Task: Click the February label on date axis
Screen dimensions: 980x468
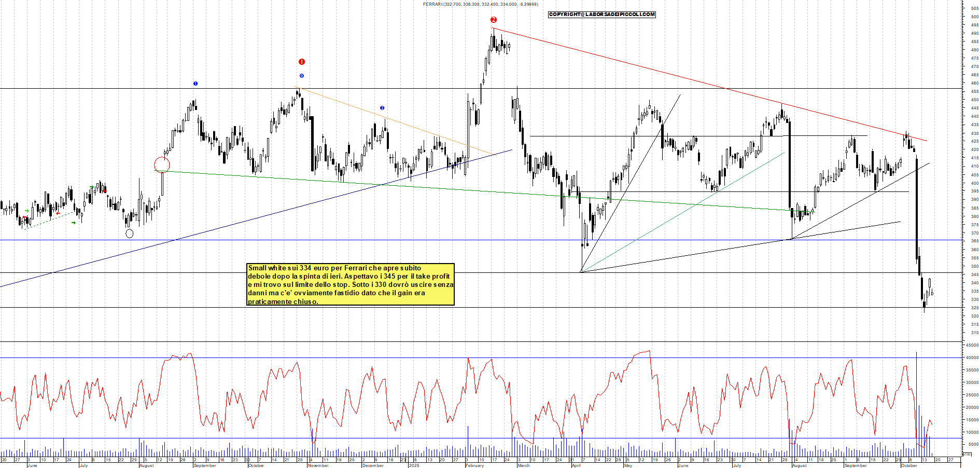Action: coord(474,465)
